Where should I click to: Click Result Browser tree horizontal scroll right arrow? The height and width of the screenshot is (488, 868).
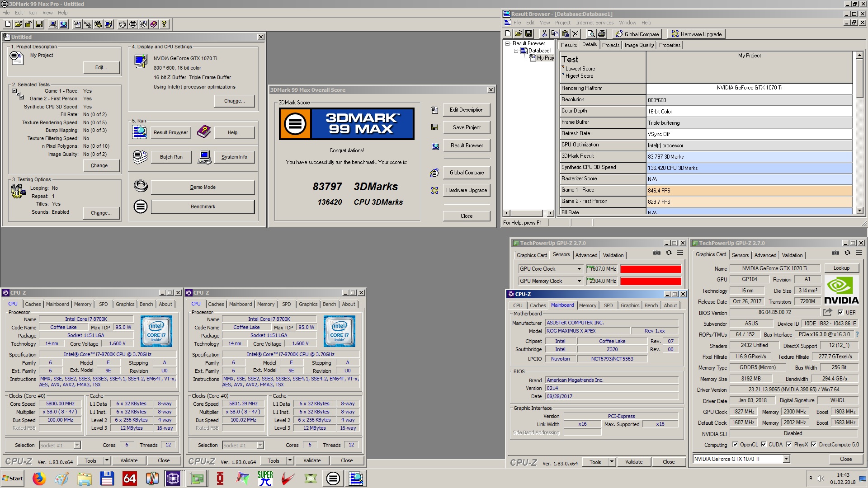click(550, 213)
